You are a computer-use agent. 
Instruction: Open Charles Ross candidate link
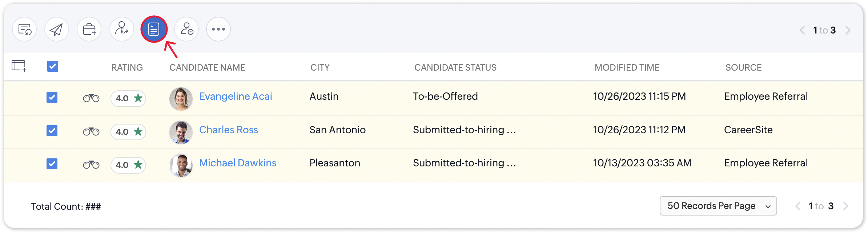tap(228, 130)
